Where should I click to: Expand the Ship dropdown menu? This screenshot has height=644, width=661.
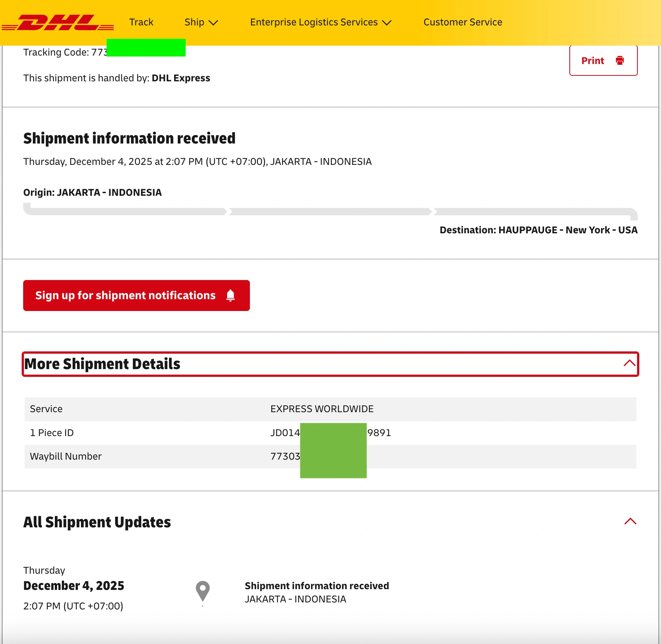click(x=201, y=22)
